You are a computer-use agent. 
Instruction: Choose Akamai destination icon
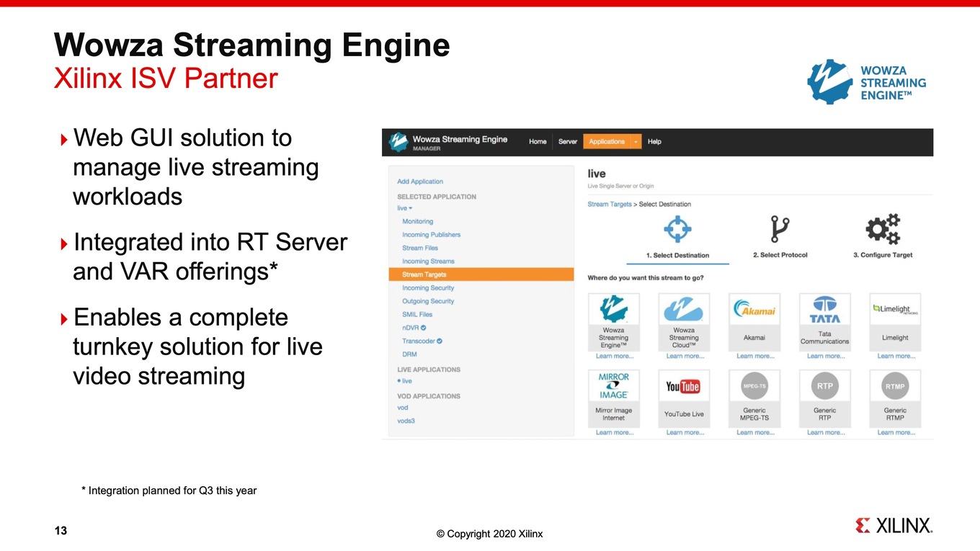pyautogui.click(x=754, y=309)
